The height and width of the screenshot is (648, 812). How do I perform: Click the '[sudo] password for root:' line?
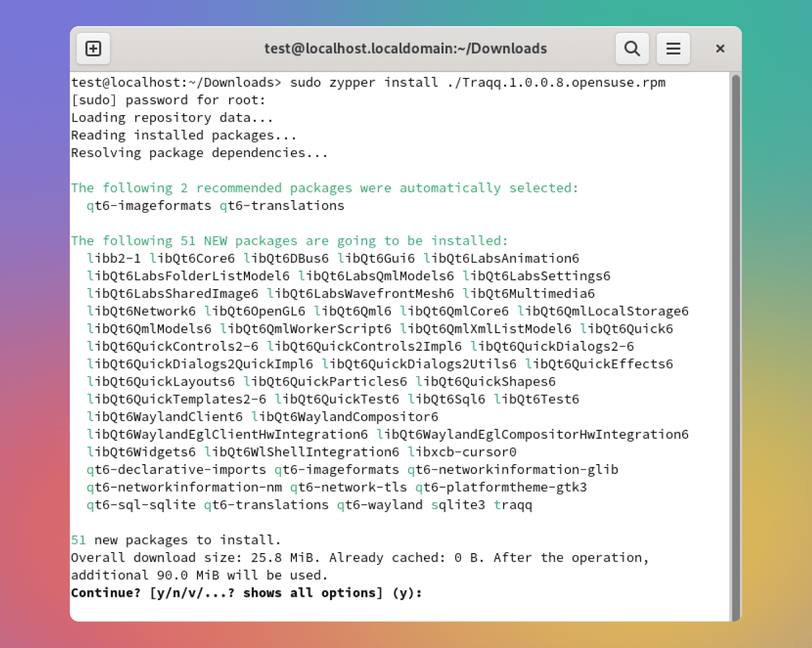click(x=168, y=100)
